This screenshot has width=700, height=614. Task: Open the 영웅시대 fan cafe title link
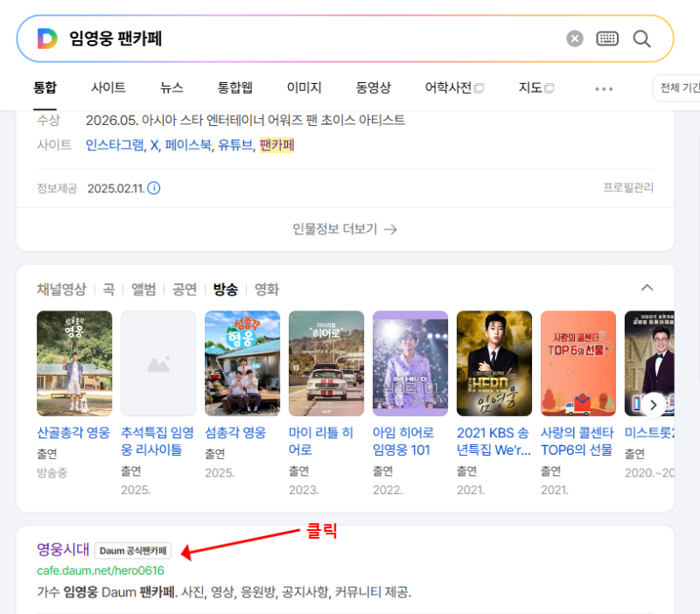point(63,549)
